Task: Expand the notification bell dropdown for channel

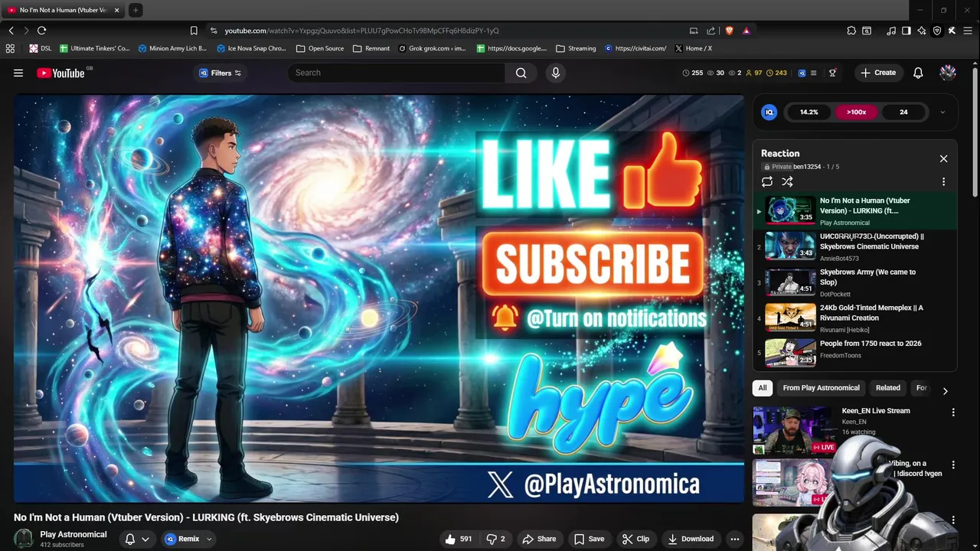Action: click(x=145, y=539)
